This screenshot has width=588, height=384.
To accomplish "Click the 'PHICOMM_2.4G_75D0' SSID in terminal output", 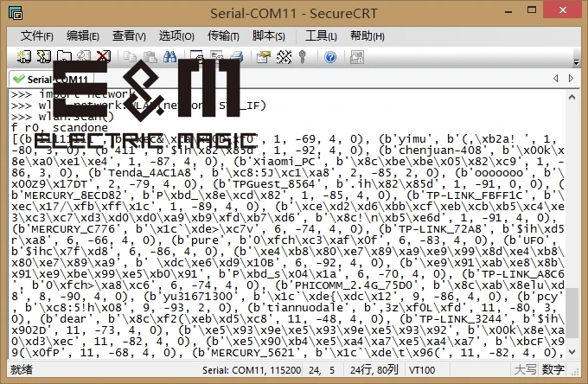I will click(354, 285).
